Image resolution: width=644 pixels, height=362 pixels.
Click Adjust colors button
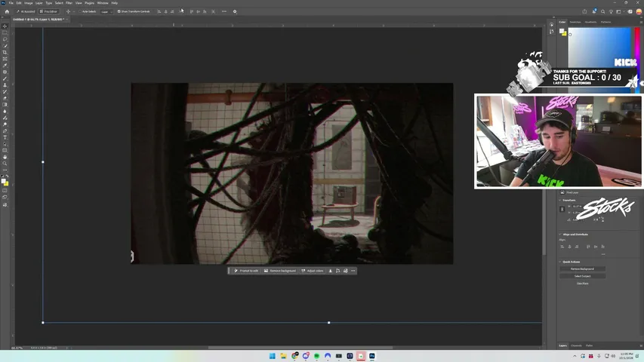point(313,271)
